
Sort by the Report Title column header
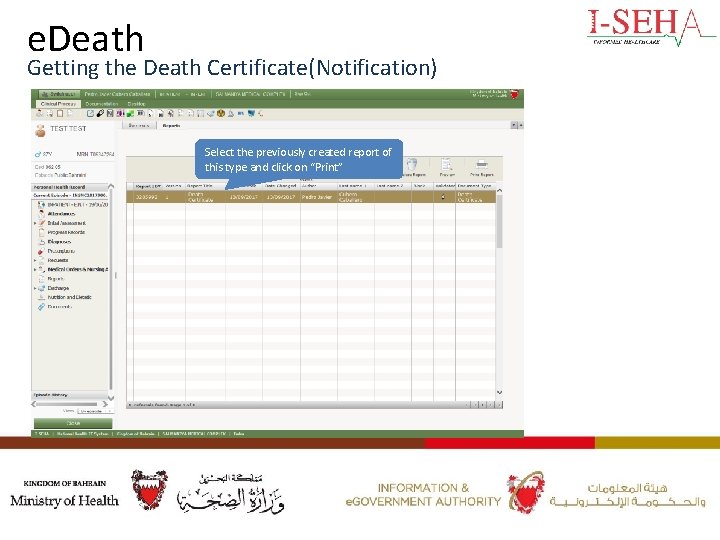click(205, 186)
